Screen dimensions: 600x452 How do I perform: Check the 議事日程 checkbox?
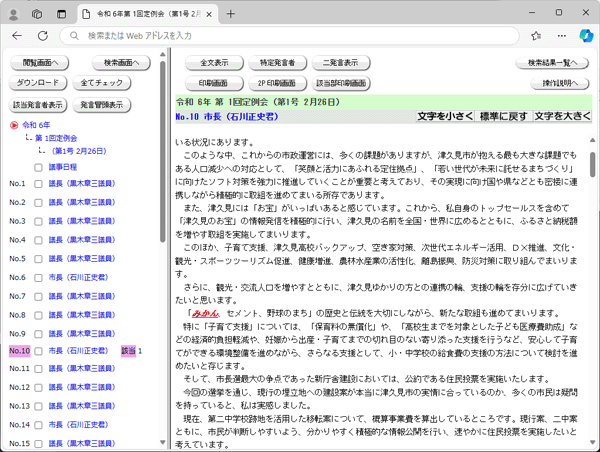coord(38,168)
